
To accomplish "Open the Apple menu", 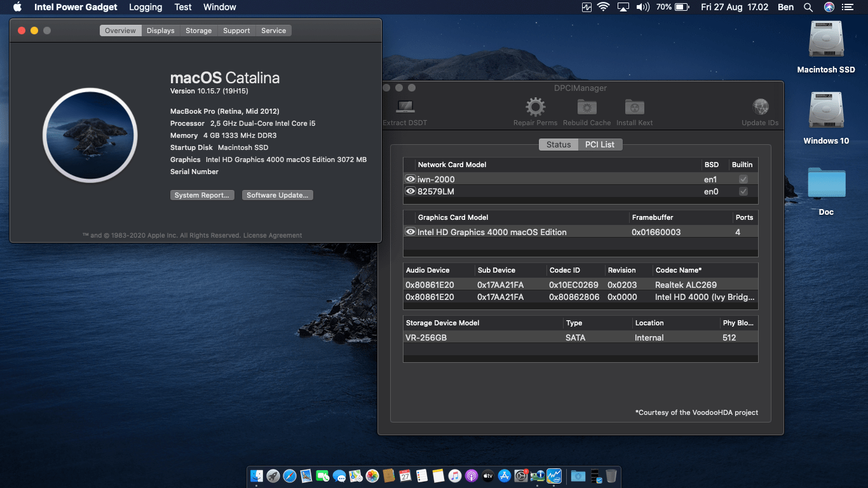I will 17,7.
